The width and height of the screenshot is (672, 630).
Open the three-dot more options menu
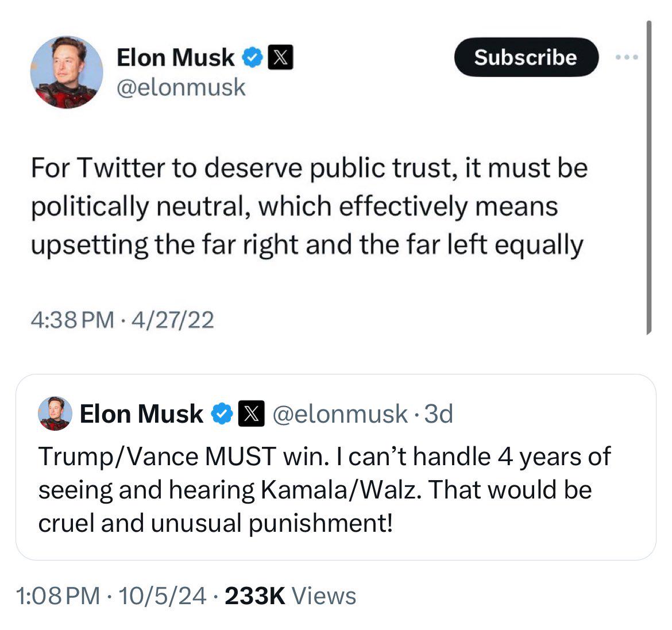pyautogui.click(x=626, y=57)
